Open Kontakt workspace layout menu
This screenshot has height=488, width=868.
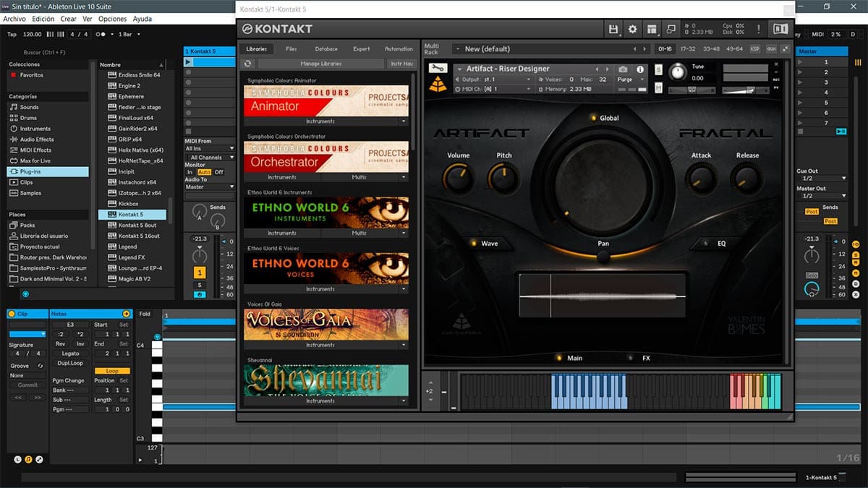point(652,29)
